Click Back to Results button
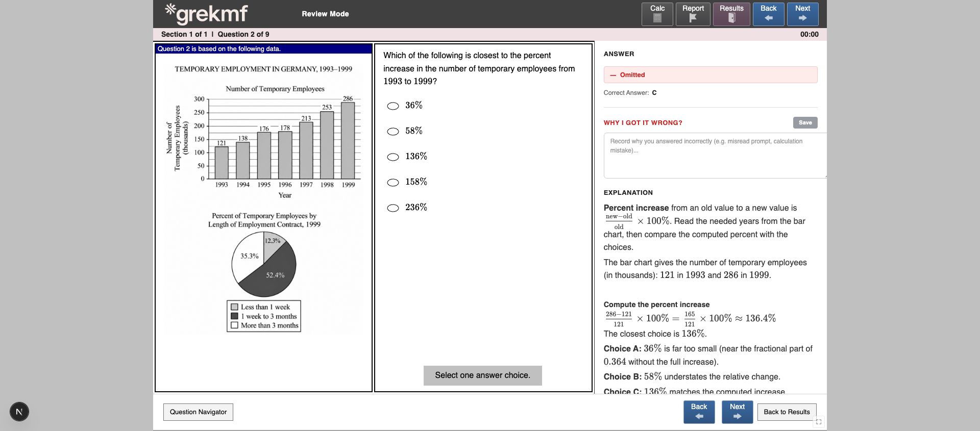This screenshot has height=431, width=980. pos(787,412)
